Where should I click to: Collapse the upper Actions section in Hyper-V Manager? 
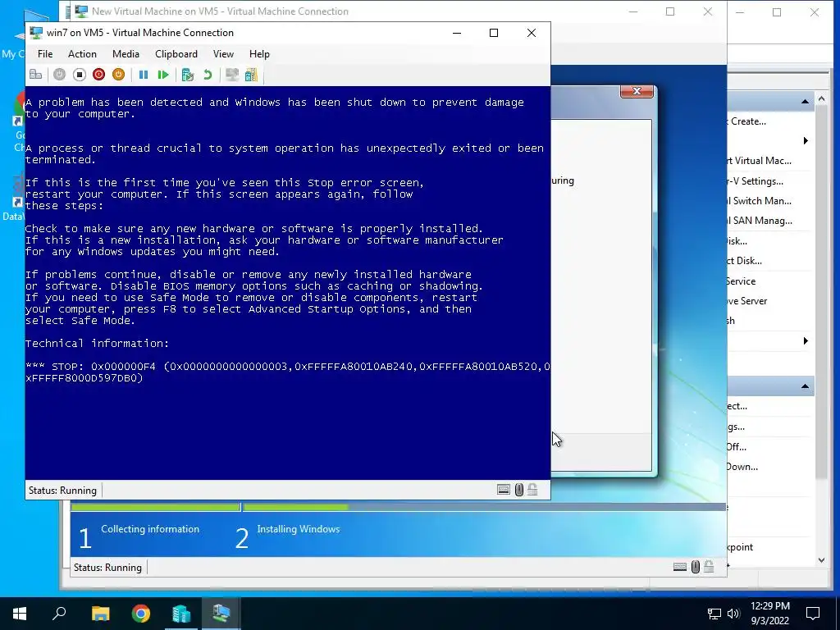pos(805,101)
